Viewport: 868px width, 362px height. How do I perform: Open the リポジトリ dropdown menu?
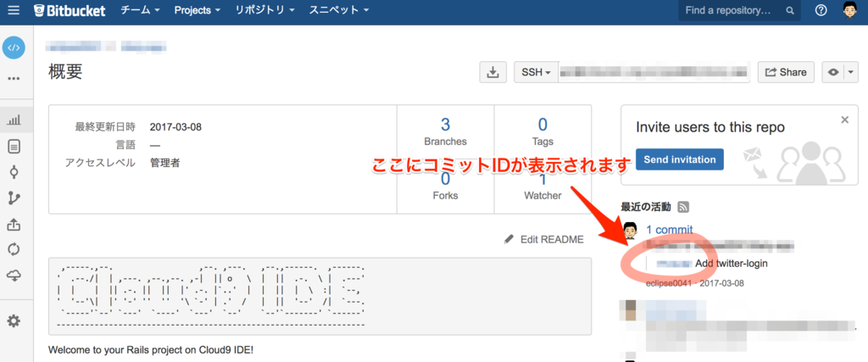point(264,10)
